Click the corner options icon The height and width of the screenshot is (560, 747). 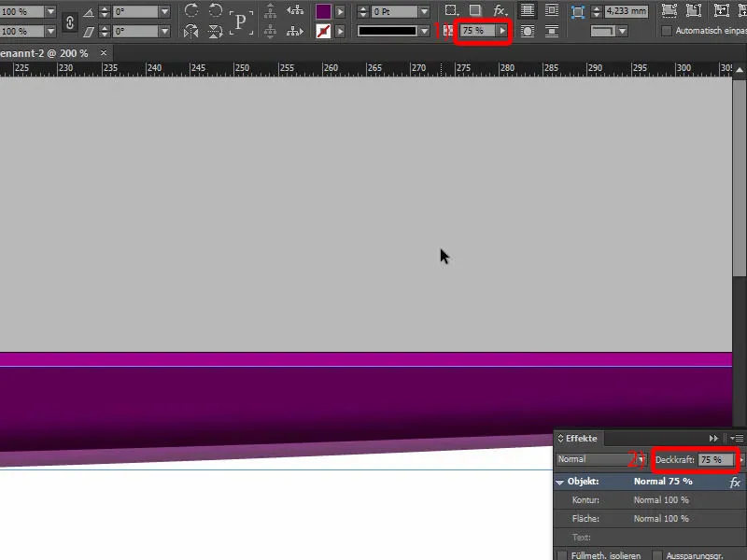coord(577,11)
